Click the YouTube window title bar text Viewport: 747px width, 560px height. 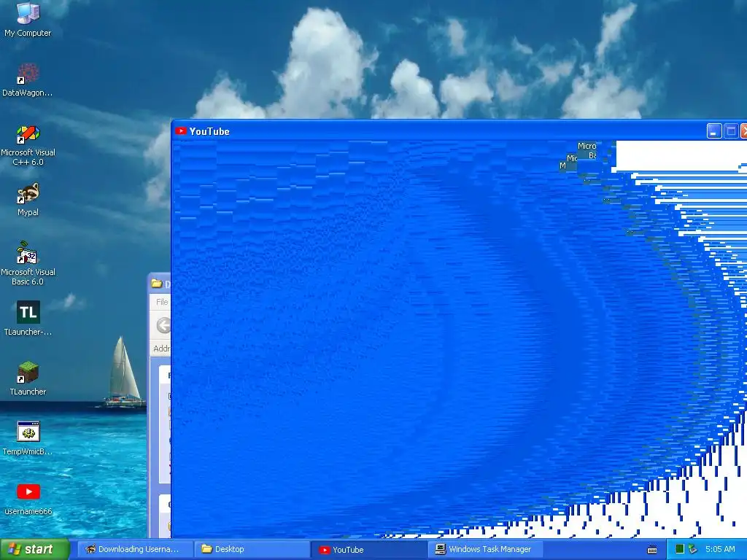tap(209, 131)
